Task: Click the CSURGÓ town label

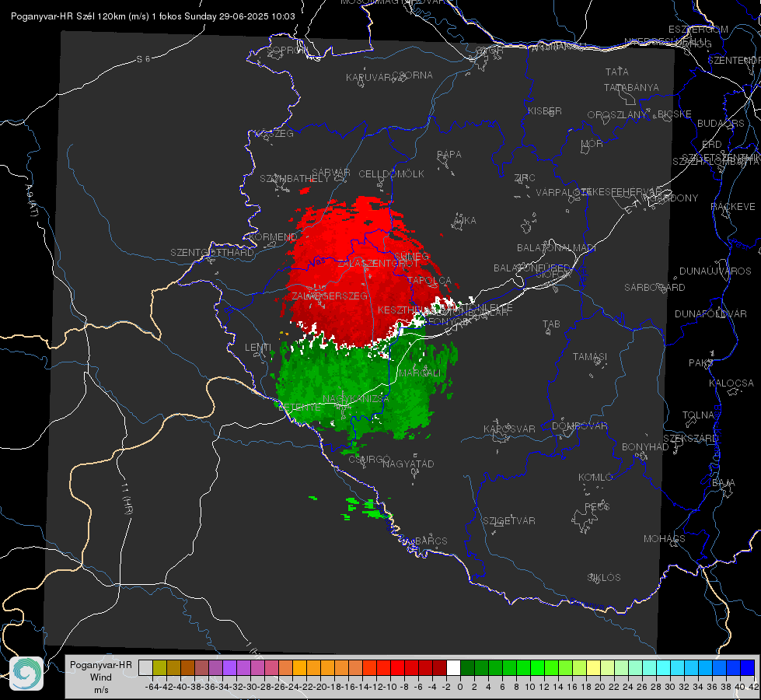Action: coord(369,459)
